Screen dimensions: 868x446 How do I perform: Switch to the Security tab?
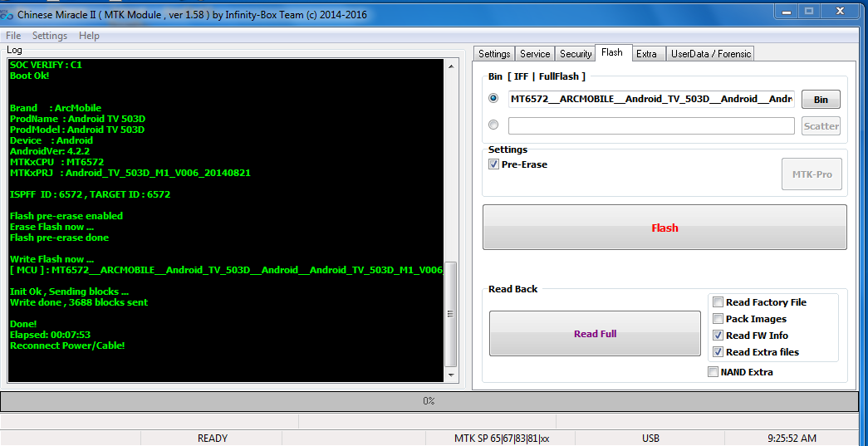(x=576, y=54)
